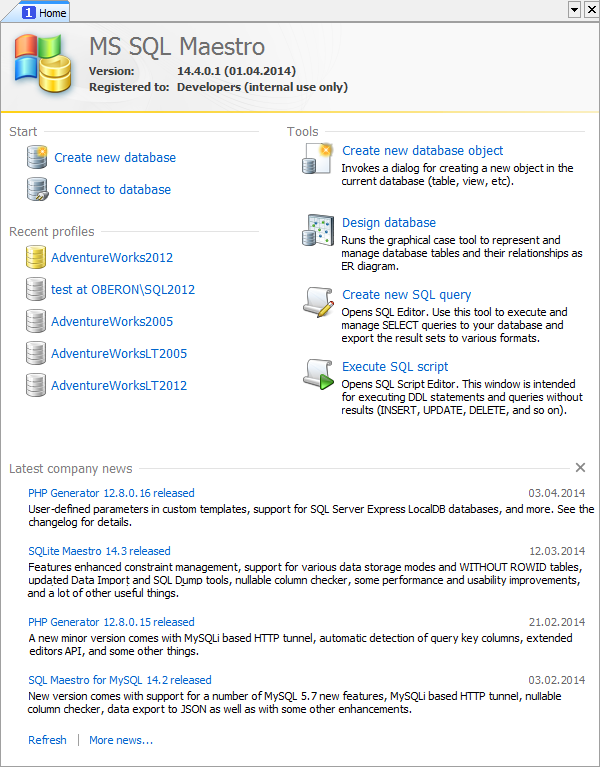Open the tab list dropdown arrow

click(x=574, y=9)
